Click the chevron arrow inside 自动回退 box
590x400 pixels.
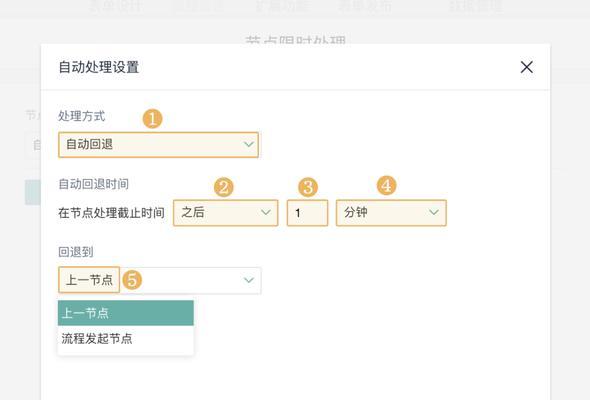248,144
